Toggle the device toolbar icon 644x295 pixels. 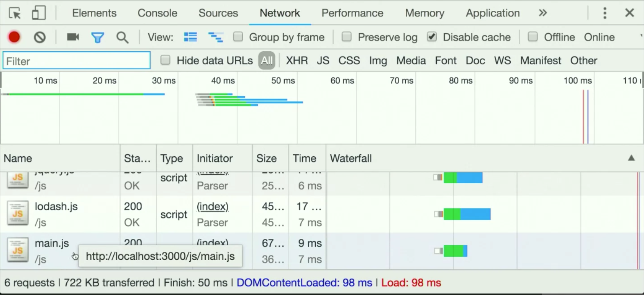(38, 13)
